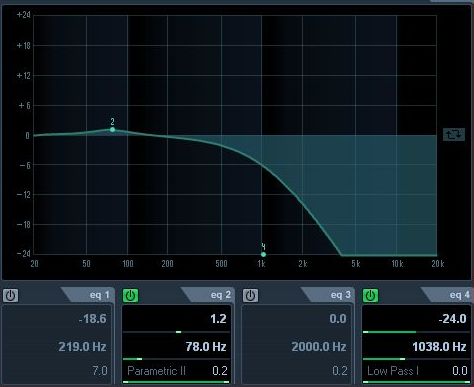The image size is (474, 387).
Task: Select EQ point 2 on the curve
Action: 112,129
